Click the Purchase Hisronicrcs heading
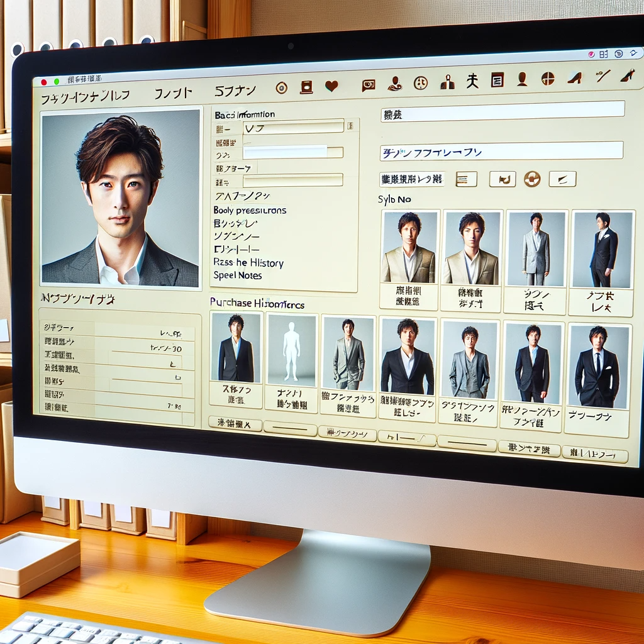 pos(257,304)
